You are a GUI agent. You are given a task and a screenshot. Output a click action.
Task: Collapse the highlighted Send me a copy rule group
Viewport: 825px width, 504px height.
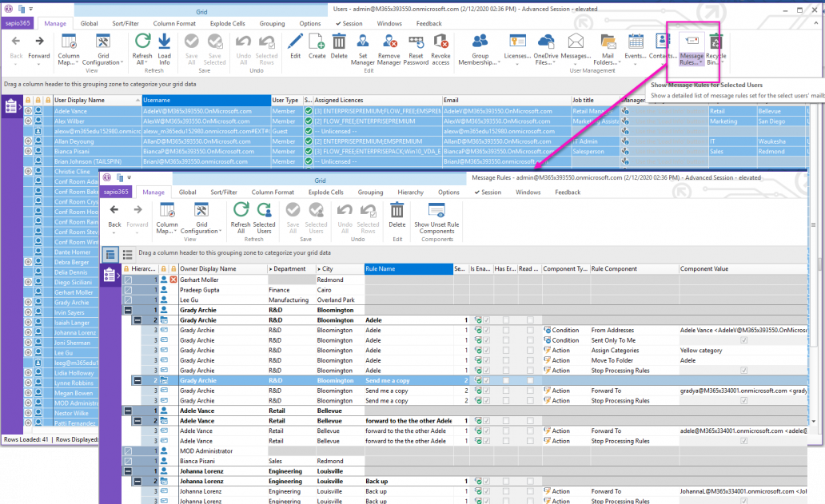click(137, 380)
